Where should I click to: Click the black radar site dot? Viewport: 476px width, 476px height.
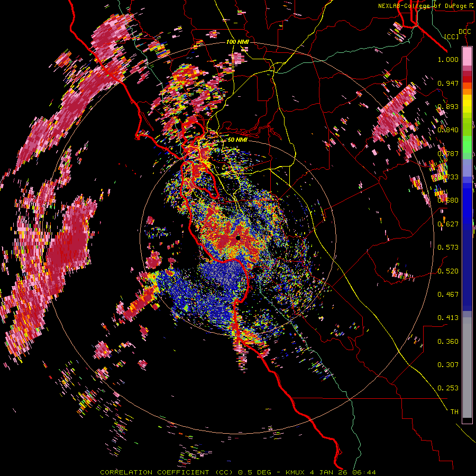238,237
